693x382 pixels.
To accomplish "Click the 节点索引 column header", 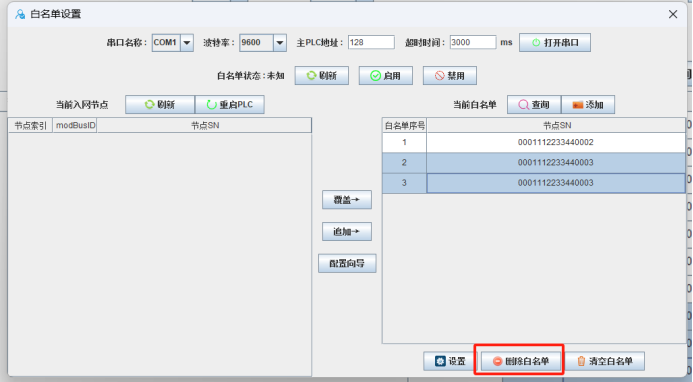I will [x=30, y=126].
